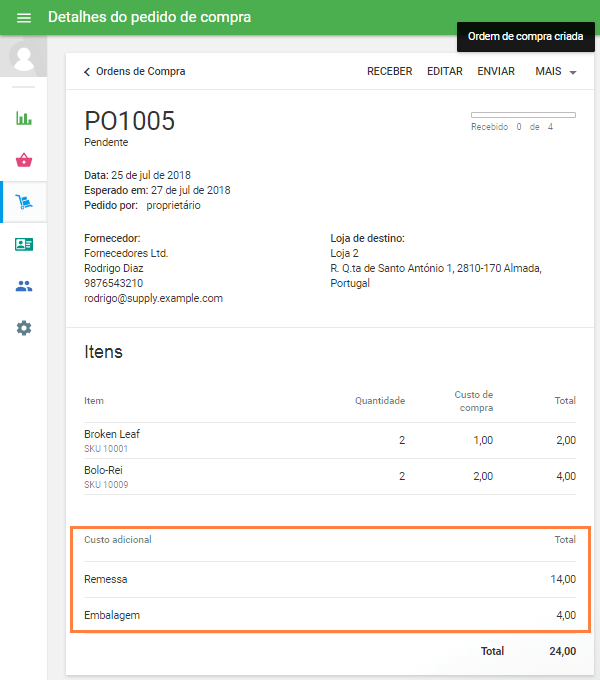Open the customers people icon
This screenshot has width=600, height=680.
click(x=24, y=286)
